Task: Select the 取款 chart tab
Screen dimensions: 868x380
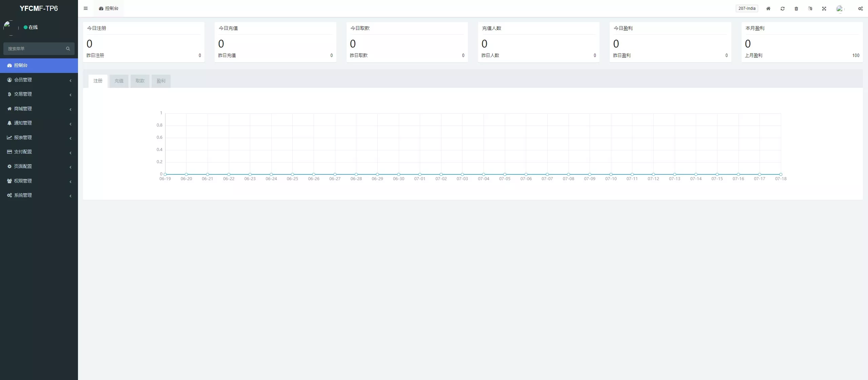Action: tap(140, 81)
